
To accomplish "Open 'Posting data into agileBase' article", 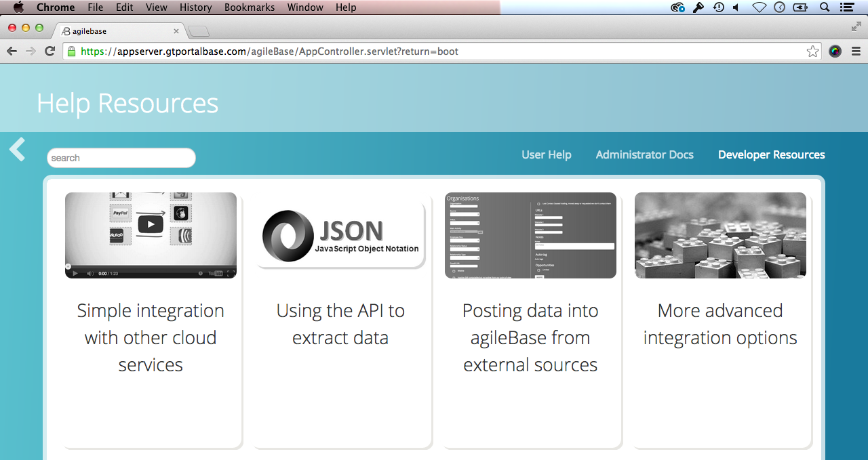I will coord(530,337).
